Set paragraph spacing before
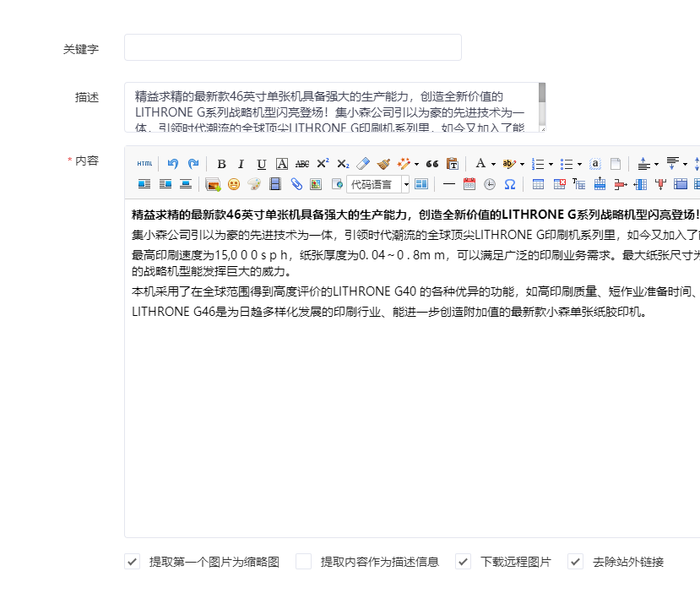Image resolution: width=700 pixels, height=604 pixels. pyautogui.click(x=643, y=164)
